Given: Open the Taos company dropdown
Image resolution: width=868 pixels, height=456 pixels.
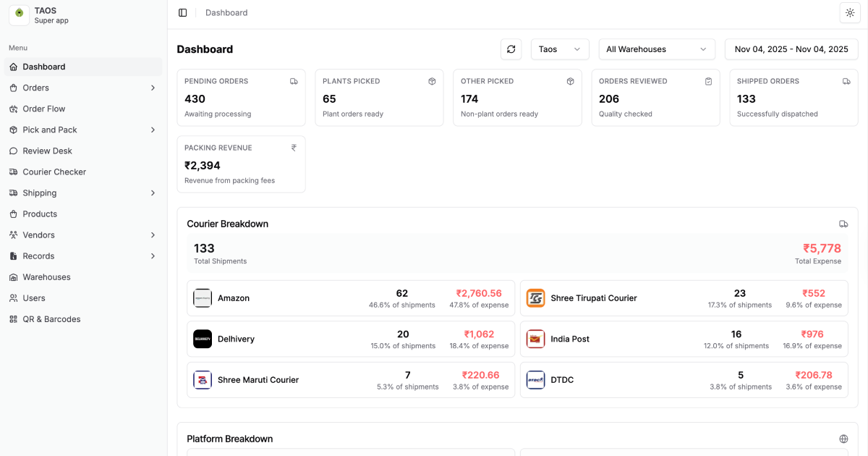Looking at the screenshot, I should 560,49.
